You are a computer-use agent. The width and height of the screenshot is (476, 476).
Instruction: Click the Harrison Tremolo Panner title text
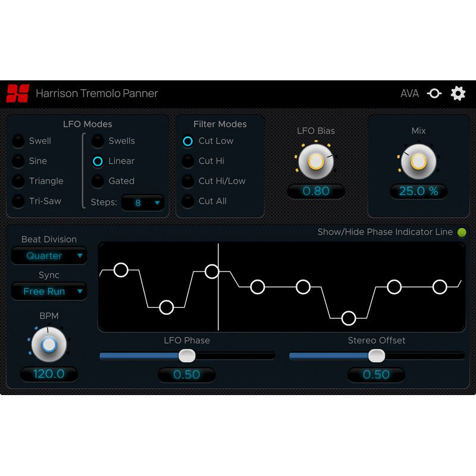click(97, 93)
